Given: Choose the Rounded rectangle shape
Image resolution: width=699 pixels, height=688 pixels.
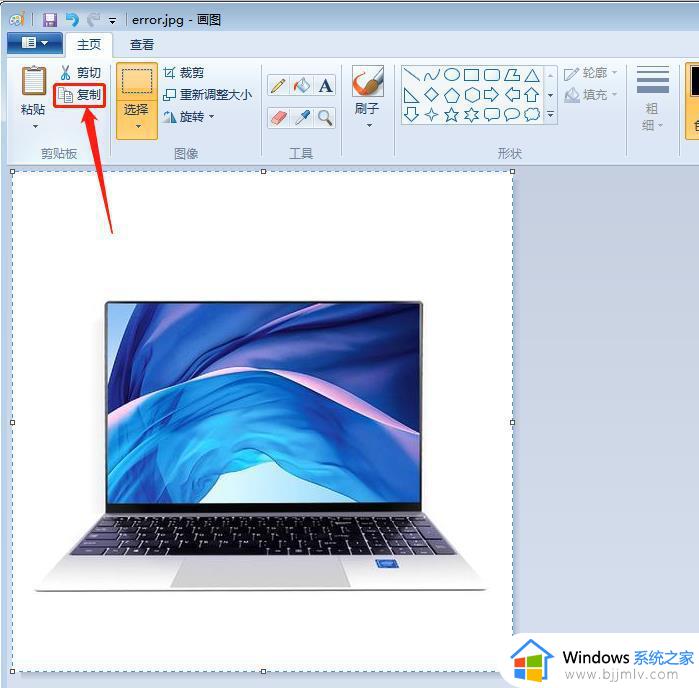Looking at the screenshot, I should click(x=492, y=74).
